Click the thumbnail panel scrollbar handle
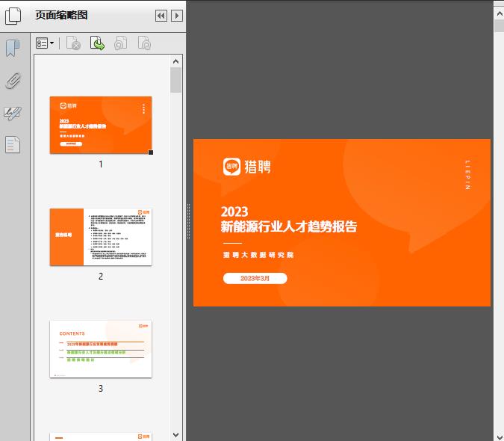The height and width of the screenshot is (441, 504). 176,80
